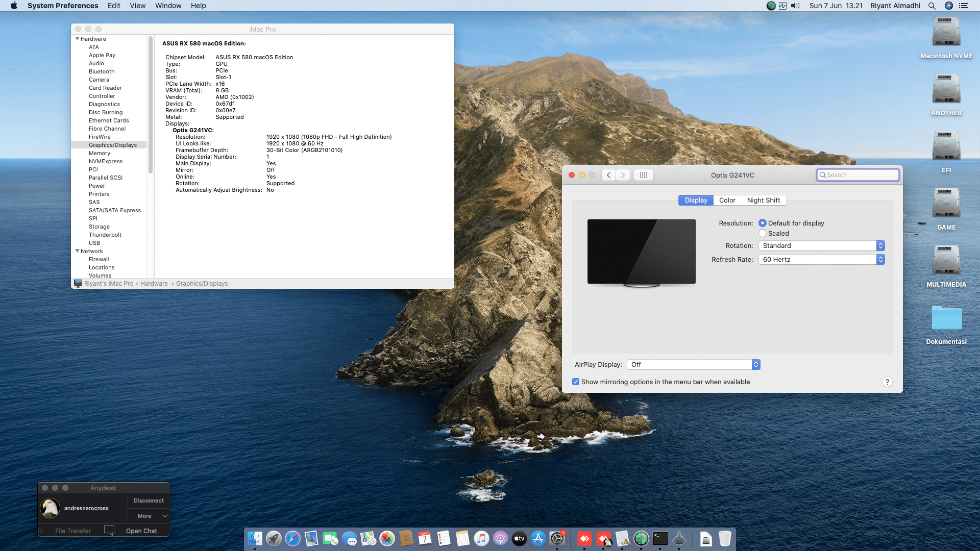Viewport: 980px width, 551px height.
Task: Select Thunderbolt in hardware list
Action: click(x=105, y=235)
